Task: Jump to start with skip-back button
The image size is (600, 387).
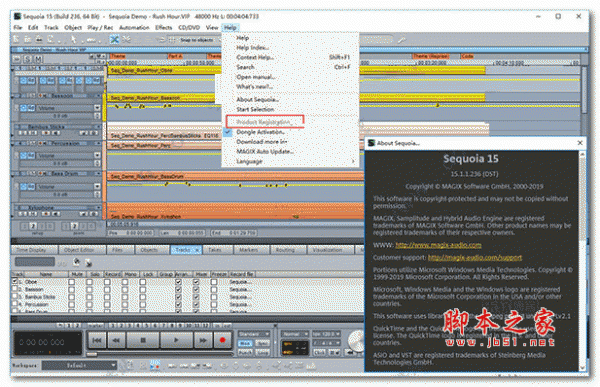Action: click(97, 340)
